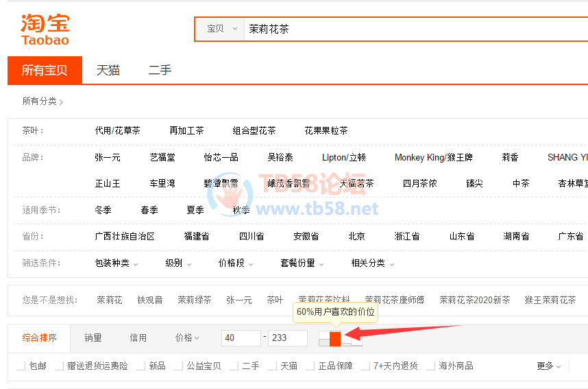
Task: Select the 花果果粒茶 tea category
Action: coord(326,130)
